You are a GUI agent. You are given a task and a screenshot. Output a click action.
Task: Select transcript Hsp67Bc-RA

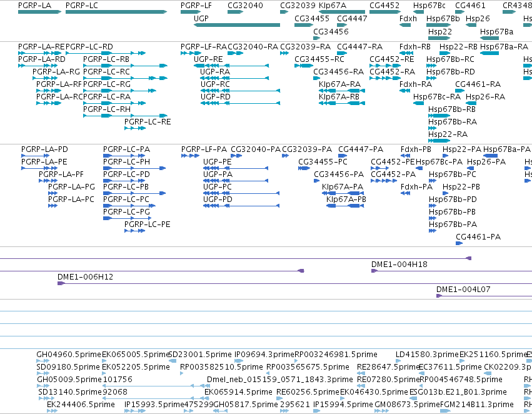click(x=418, y=103)
